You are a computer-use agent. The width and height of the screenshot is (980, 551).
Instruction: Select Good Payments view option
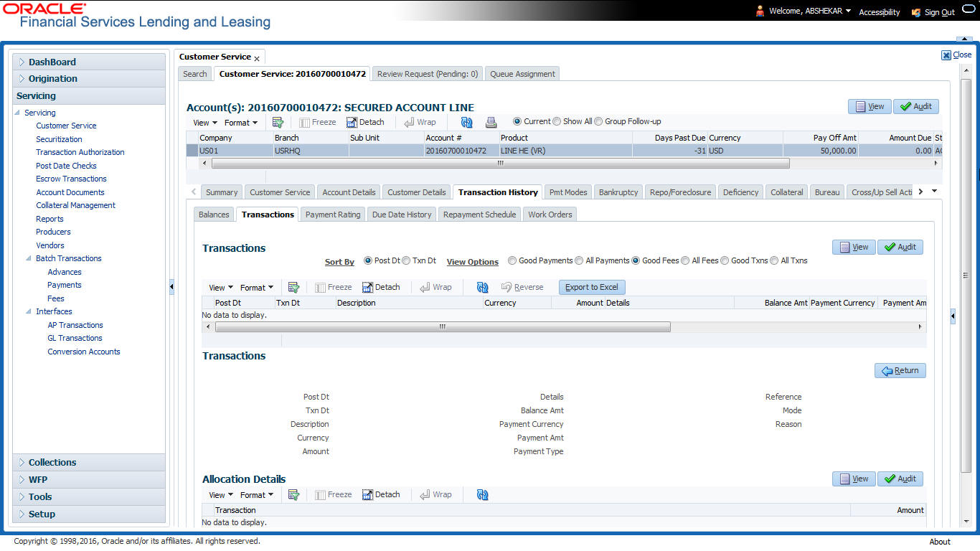[x=512, y=260]
